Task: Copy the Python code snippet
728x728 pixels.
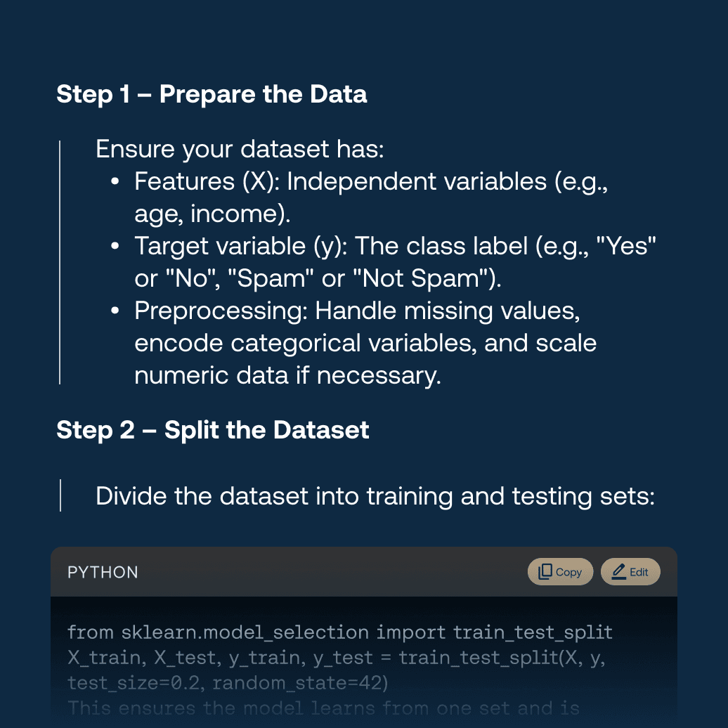Action: pyautogui.click(x=560, y=571)
